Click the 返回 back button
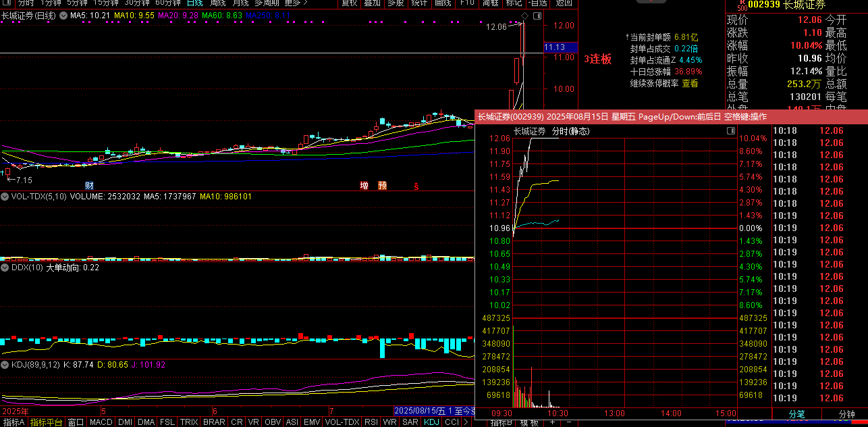The image size is (868, 427). pyautogui.click(x=564, y=3)
